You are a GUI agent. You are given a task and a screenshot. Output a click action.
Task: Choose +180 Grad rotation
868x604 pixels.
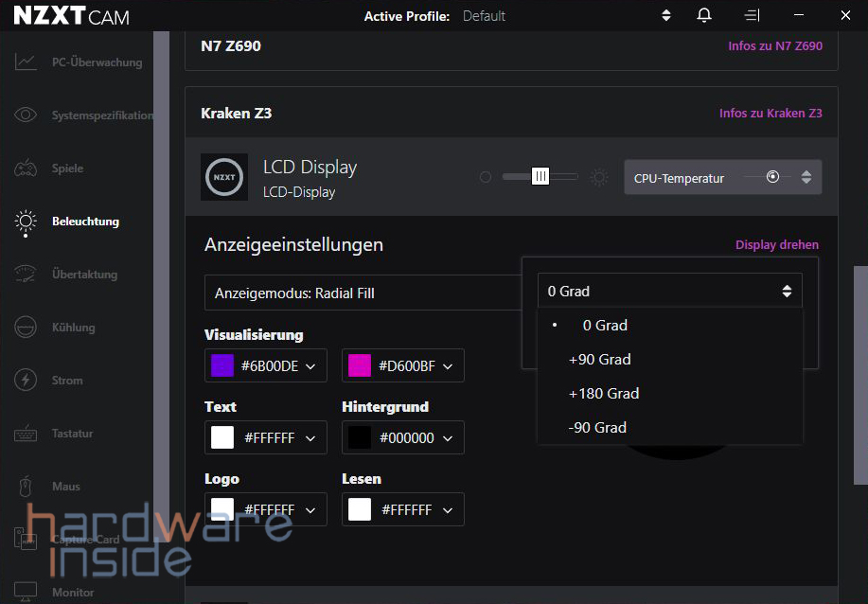tap(670, 394)
